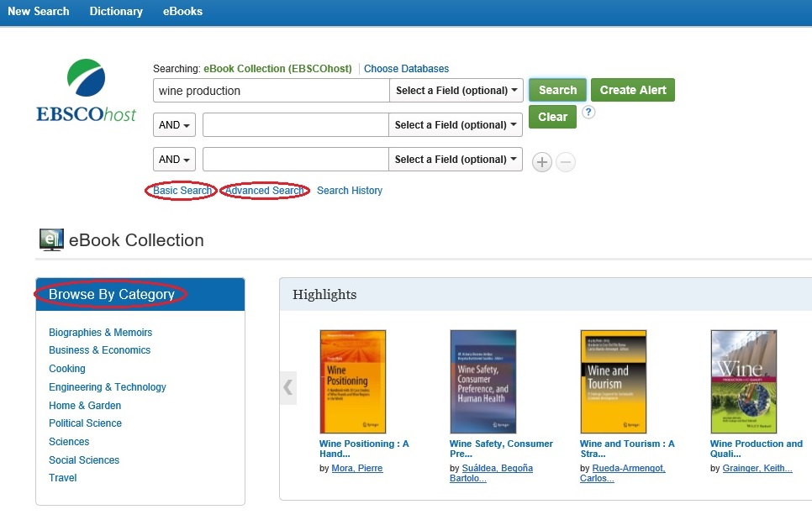Open the third row Select a Field dropdown
Screen dimensions: 812x520
coord(456,160)
